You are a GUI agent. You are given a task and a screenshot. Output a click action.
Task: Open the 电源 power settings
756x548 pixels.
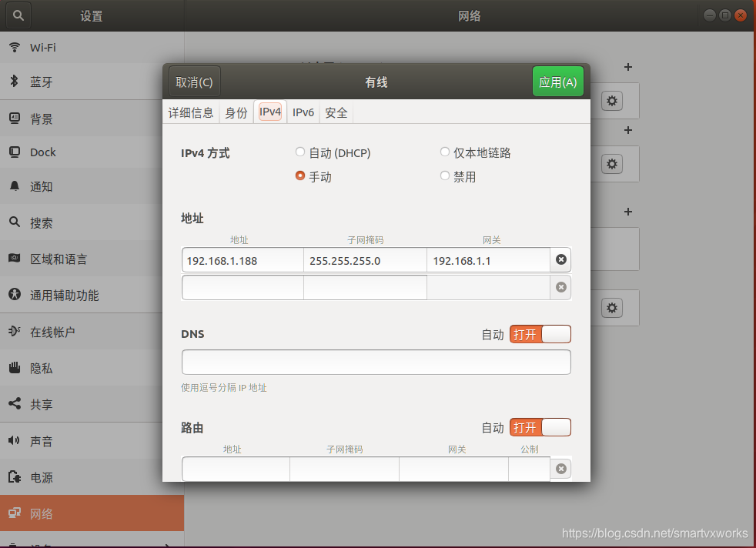(42, 477)
